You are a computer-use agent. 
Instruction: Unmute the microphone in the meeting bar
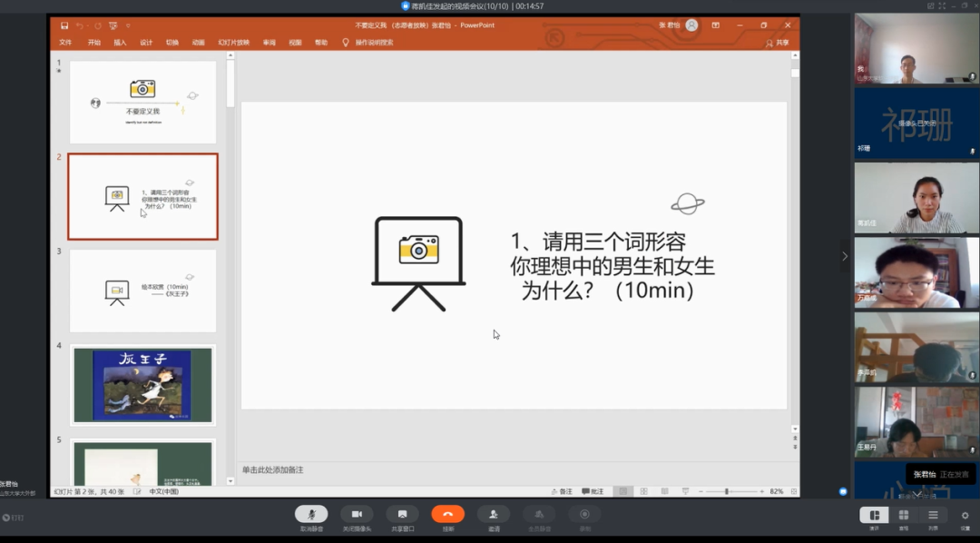pyautogui.click(x=311, y=515)
